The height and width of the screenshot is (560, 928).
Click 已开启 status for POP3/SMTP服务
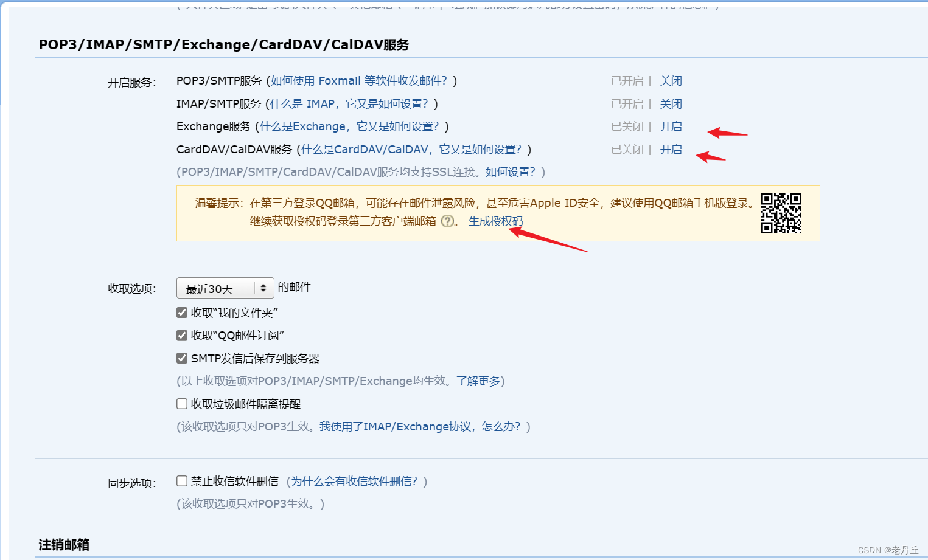627,81
